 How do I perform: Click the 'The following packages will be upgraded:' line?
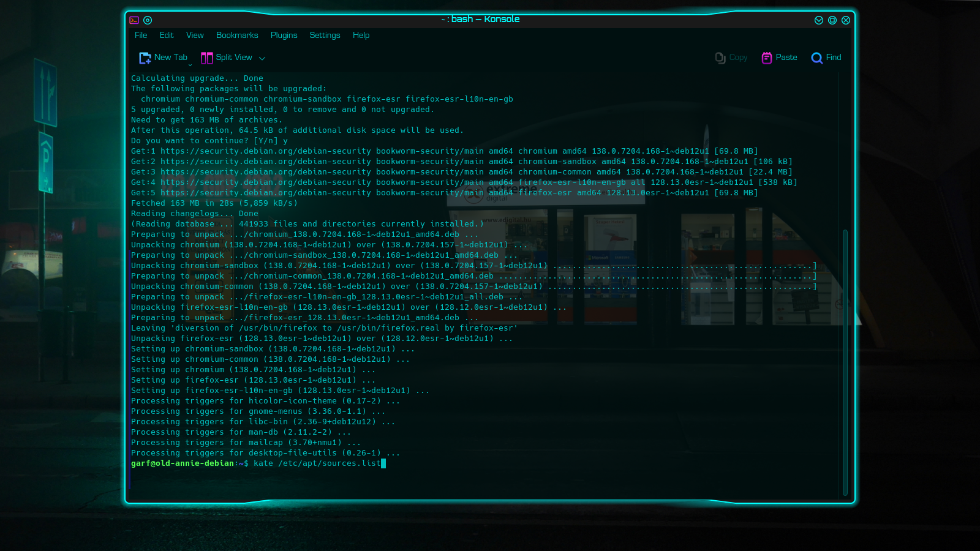coord(229,89)
